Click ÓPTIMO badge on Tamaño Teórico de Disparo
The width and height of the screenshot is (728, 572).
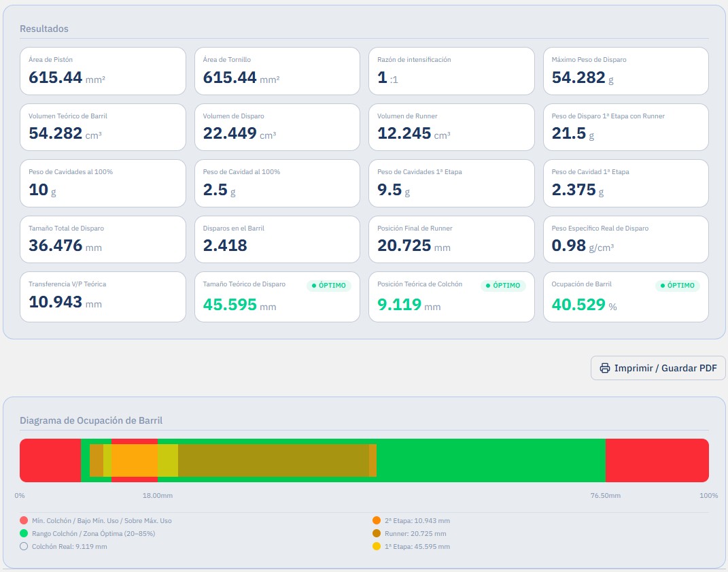(x=329, y=285)
